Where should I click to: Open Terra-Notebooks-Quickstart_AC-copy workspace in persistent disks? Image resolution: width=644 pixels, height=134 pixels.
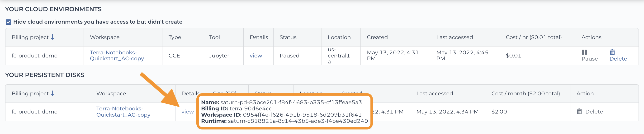pos(123,112)
